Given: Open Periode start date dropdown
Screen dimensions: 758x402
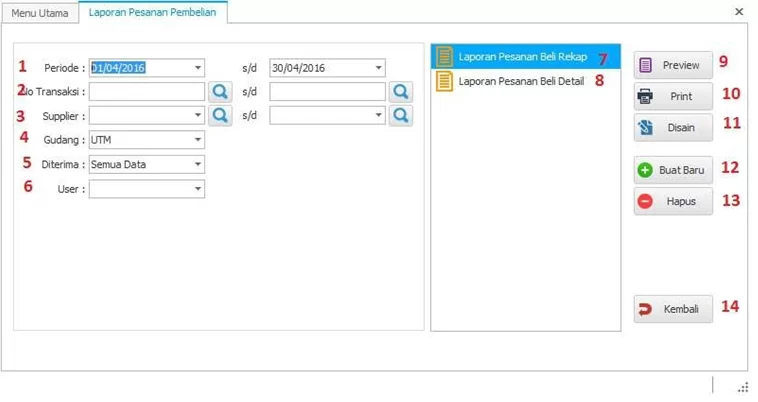Looking at the screenshot, I should tap(198, 68).
